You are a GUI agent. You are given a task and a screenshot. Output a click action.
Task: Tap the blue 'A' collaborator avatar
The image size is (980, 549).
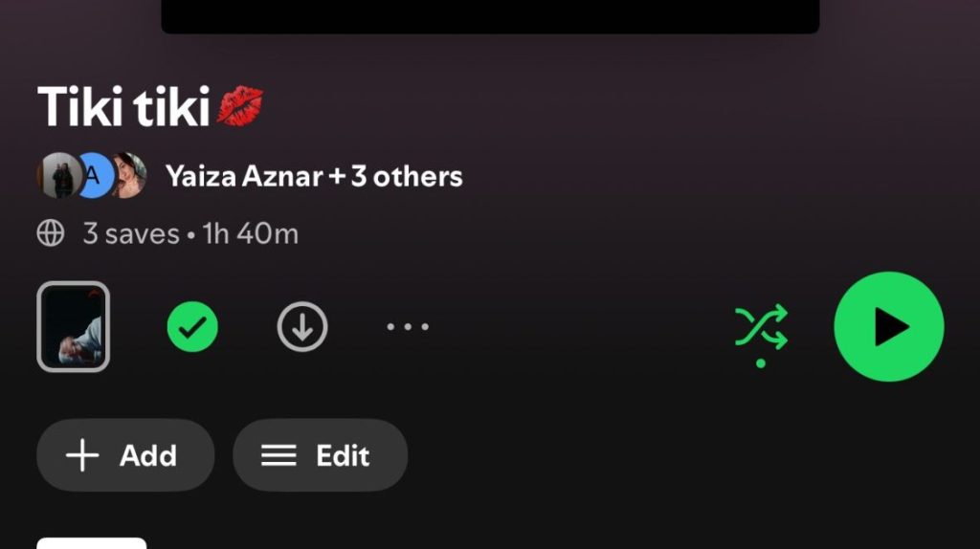tap(95, 175)
